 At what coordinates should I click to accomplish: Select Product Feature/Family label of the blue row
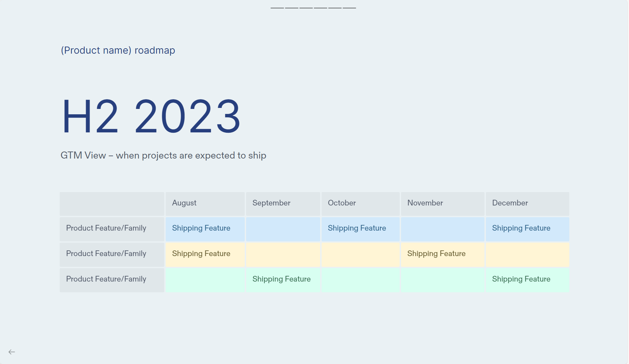coord(112,229)
